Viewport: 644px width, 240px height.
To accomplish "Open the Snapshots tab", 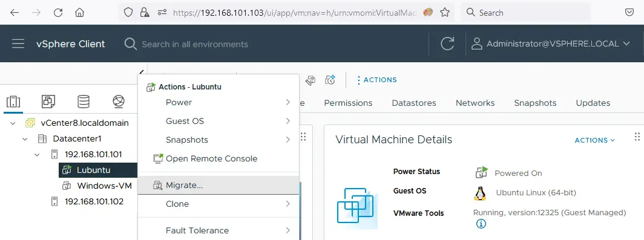I will click(535, 103).
